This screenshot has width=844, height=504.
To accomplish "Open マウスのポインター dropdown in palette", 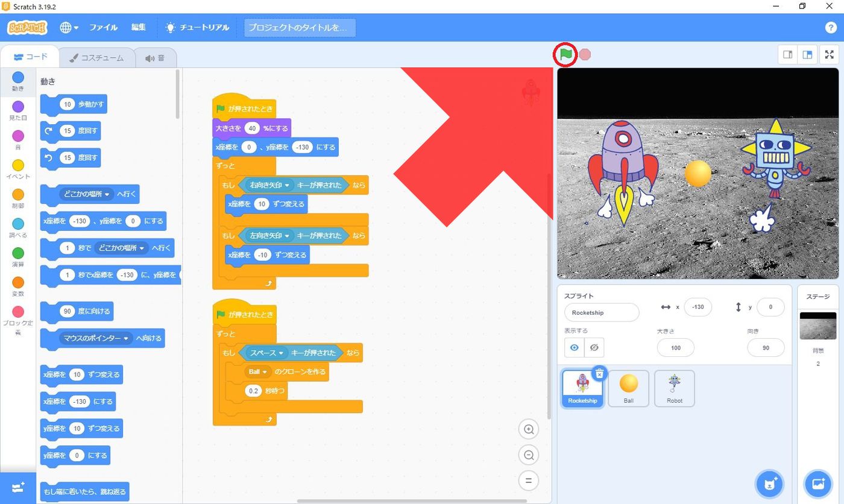I will coord(96,338).
